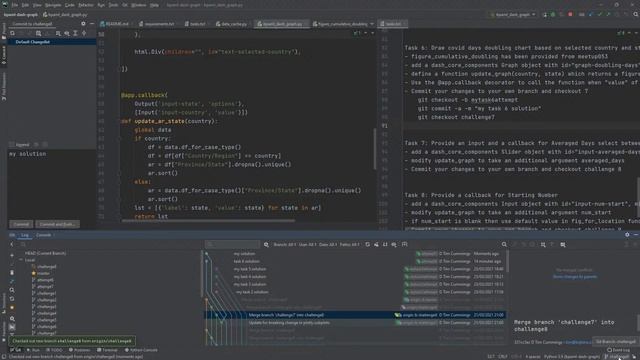Select 'task 6 solution' commit row

(x=354, y=261)
